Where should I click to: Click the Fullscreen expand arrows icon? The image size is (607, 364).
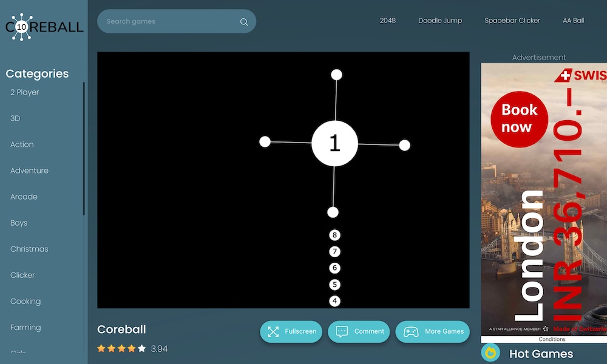[273, 331]
